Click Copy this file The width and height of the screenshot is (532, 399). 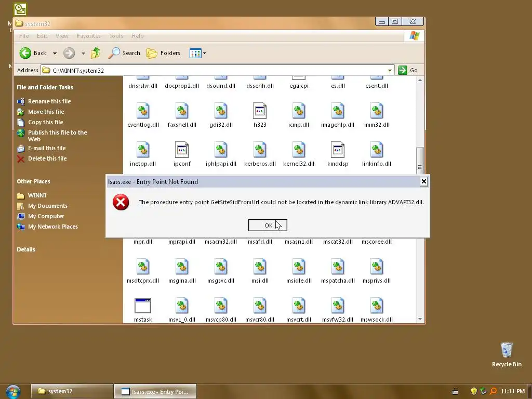(x=46, y=122)
